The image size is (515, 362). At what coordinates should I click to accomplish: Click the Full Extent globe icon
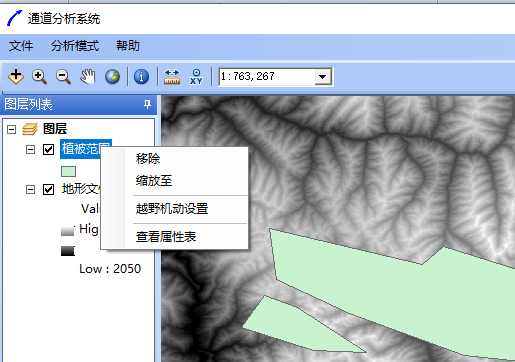click(112, 77)
